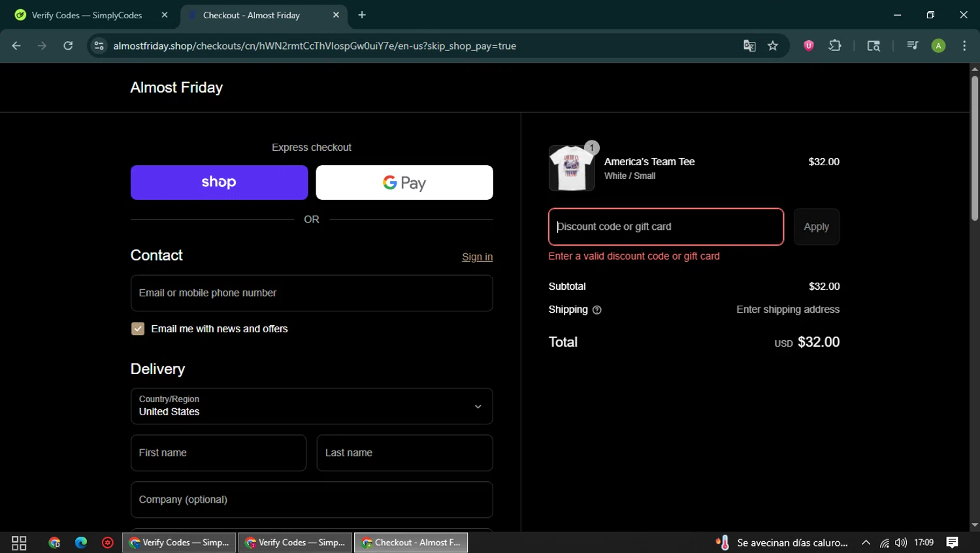The height and width of the screenshot is (553, 980).
Task: Click the $32.00 total amount
Action: [819, 342]
